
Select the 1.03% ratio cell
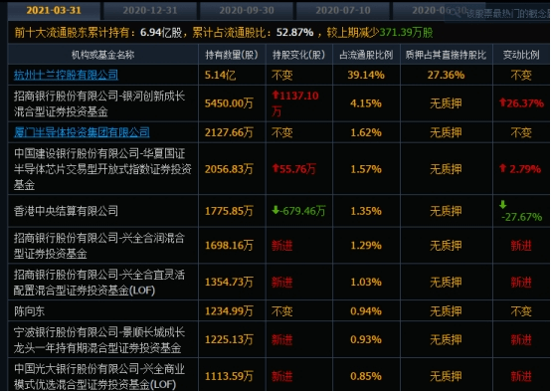coord(366,282)
